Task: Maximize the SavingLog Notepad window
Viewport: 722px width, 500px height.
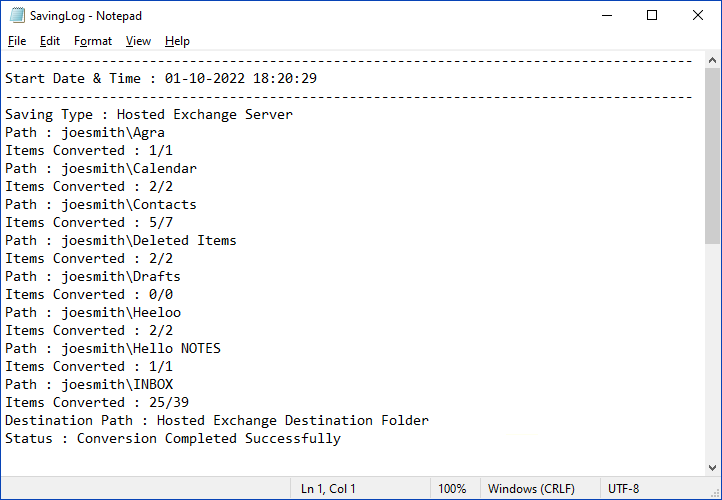Action: click(x=652, y=15)
